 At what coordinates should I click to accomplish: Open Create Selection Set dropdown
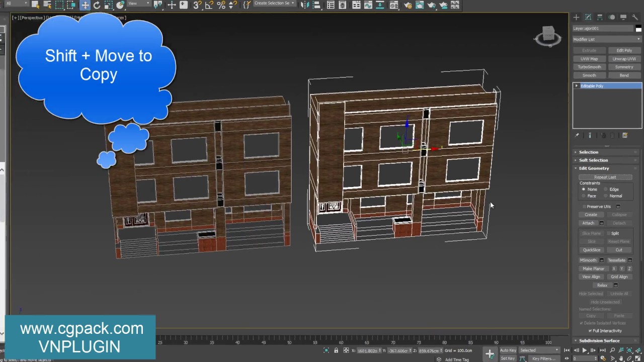pos(274,4)
